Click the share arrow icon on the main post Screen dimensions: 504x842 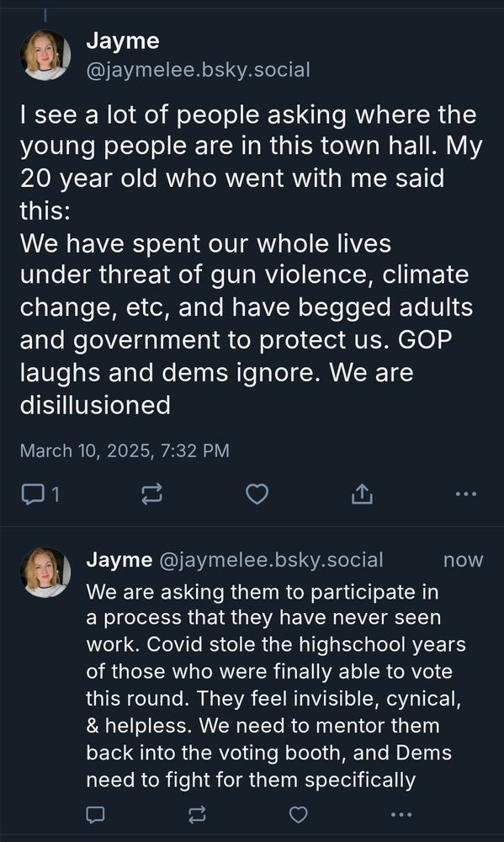click(362, 493)
